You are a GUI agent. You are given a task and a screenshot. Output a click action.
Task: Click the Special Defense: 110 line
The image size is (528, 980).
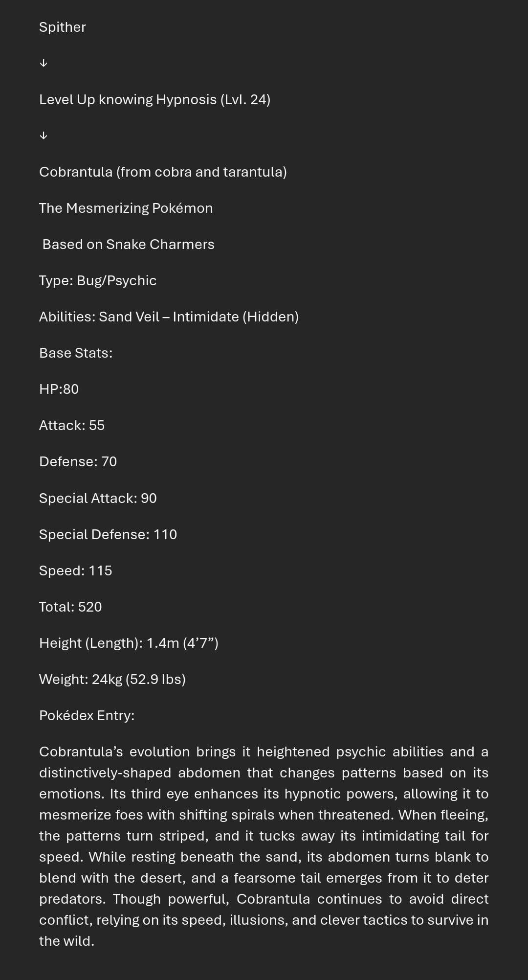[x=108, y=535]
